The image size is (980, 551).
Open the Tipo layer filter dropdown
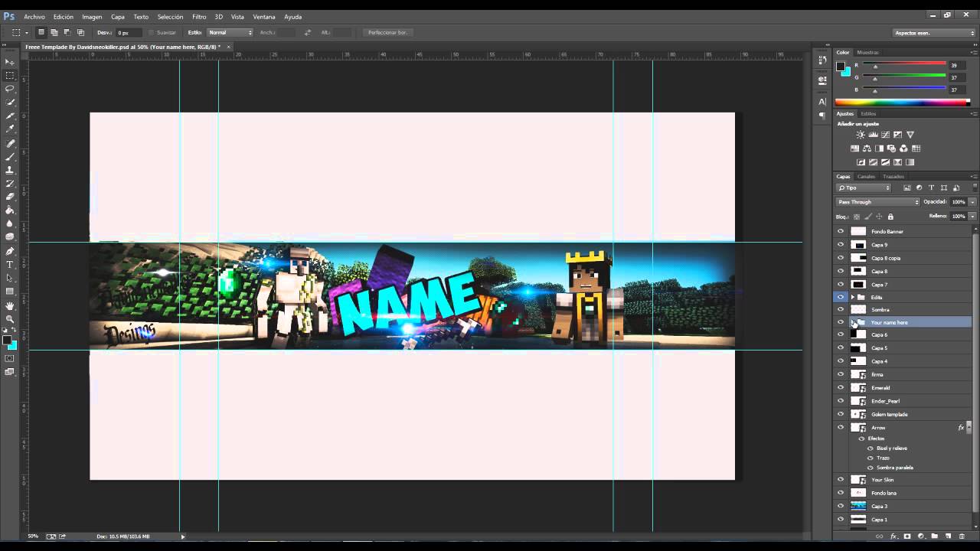point(864,187)
